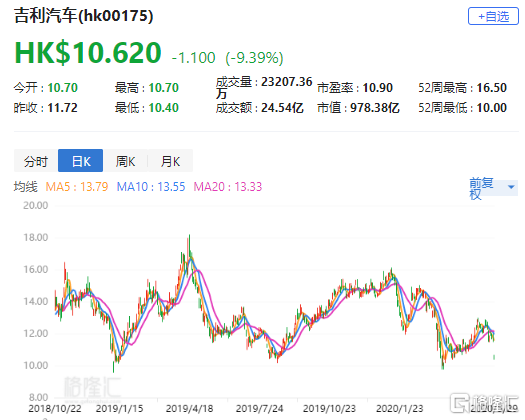
Task: Click 今开 value 10.70
Action: click(63, 88)
